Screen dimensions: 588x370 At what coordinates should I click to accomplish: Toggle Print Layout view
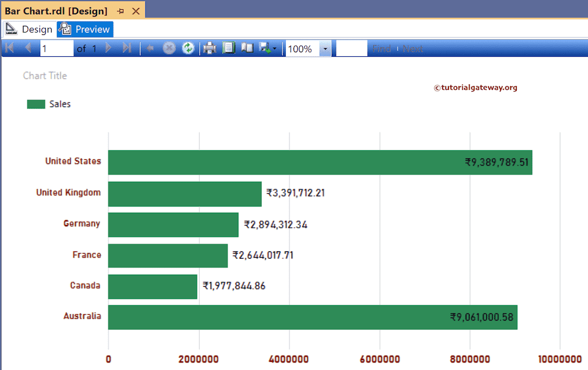coord(247,48)
